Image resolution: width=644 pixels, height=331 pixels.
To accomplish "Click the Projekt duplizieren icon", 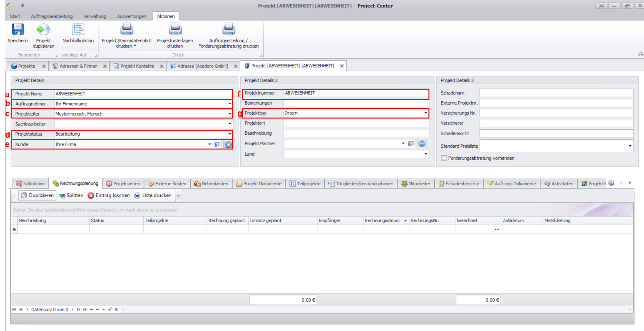I will click(43, 30).
